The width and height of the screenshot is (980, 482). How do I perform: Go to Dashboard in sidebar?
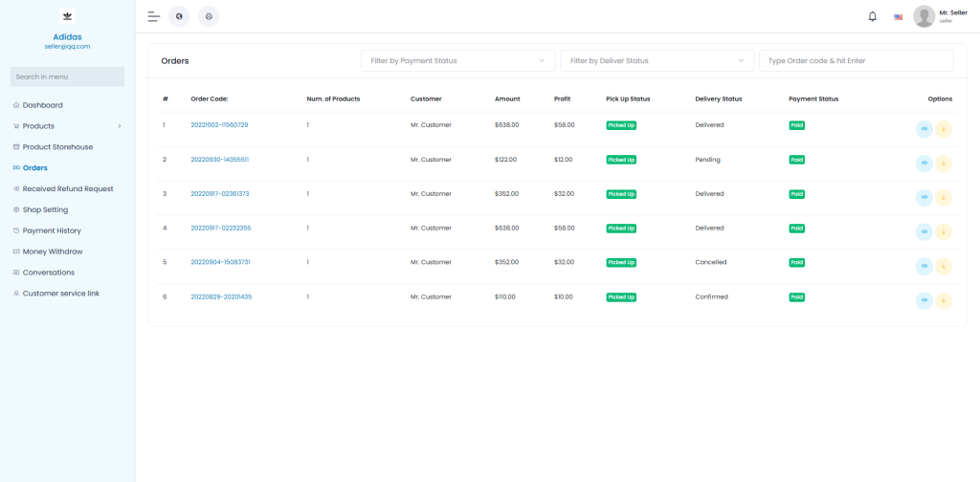[42, 105]
